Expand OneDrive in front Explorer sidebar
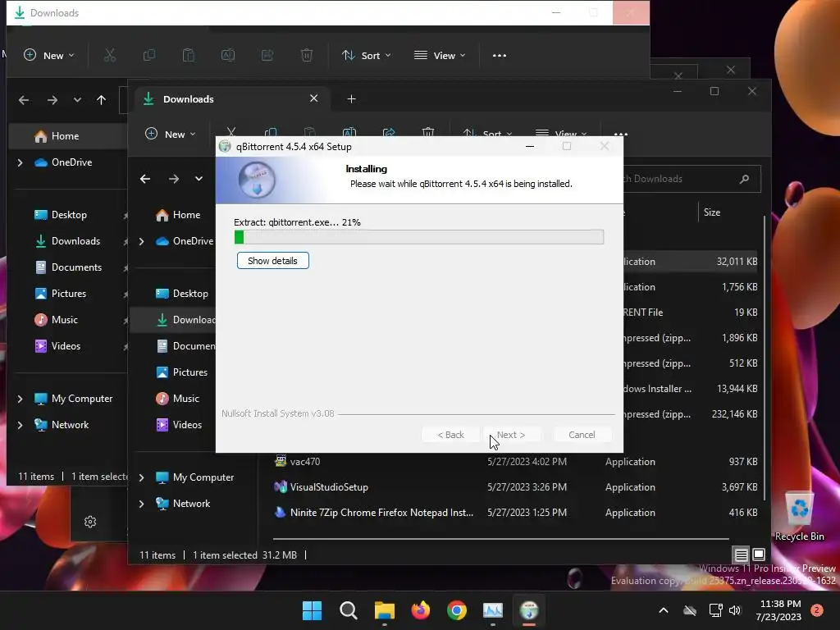The image size is (840, 630). point(141,241)
